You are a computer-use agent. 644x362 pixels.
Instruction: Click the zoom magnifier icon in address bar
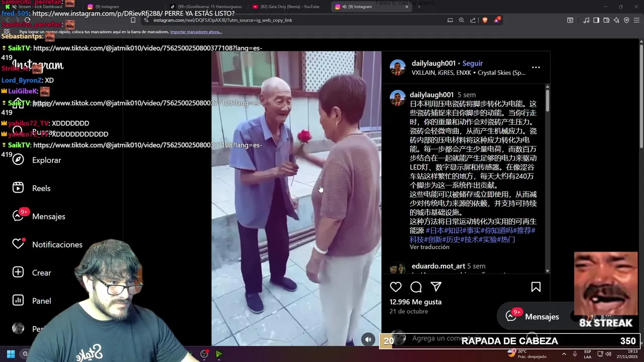click(461, 20)
